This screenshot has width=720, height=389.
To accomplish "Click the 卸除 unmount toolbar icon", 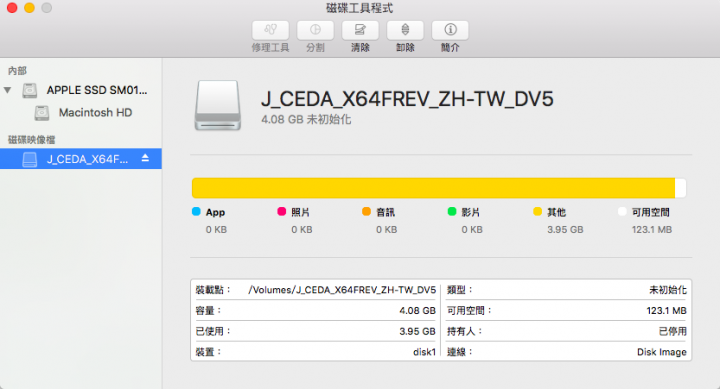I will (405, 30).
